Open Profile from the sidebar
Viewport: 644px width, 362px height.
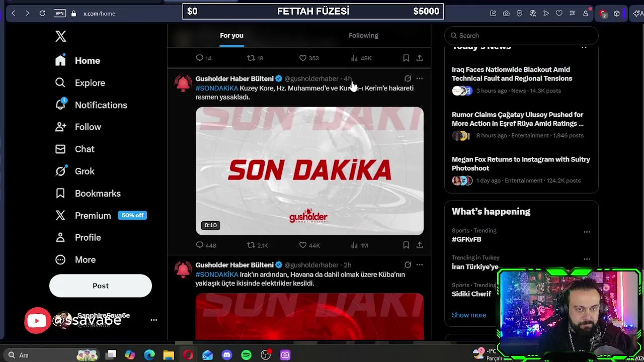click(78, 237)
